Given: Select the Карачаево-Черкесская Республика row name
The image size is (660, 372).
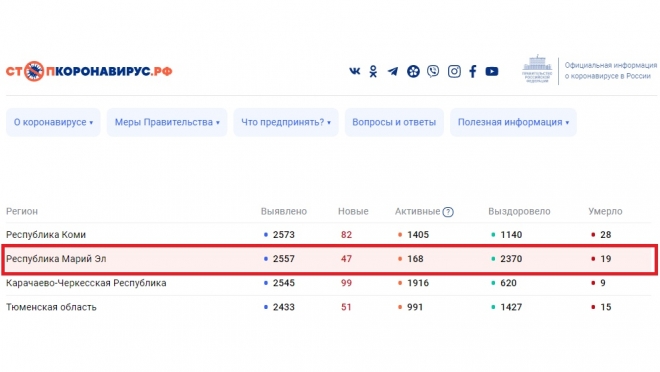Looking at the screenshot, I should pyautogui.click(x=86, y=283).
